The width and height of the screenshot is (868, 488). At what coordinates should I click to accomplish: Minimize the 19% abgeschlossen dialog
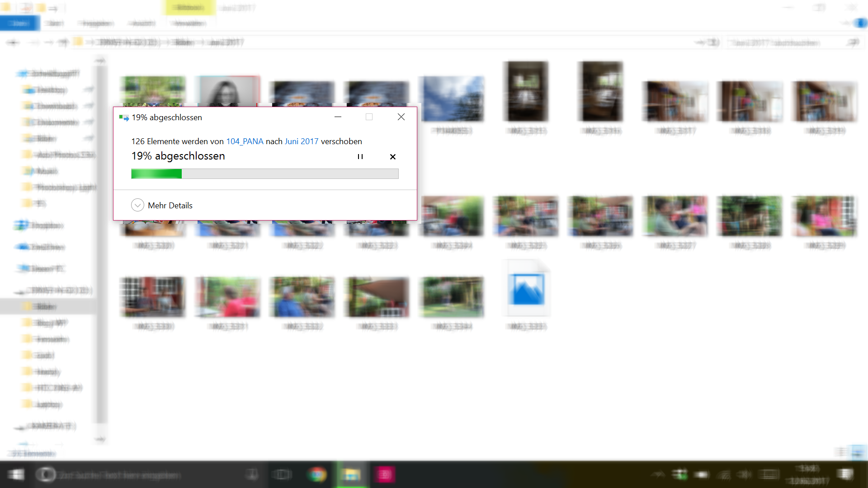[x=338, y=117]
